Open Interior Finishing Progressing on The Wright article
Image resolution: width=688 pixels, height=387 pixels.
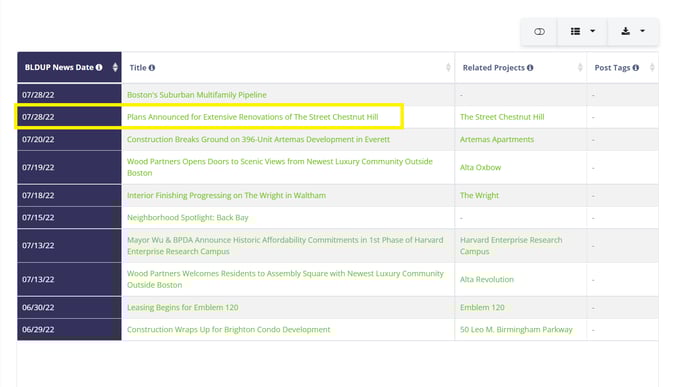[x=226, y=195]
